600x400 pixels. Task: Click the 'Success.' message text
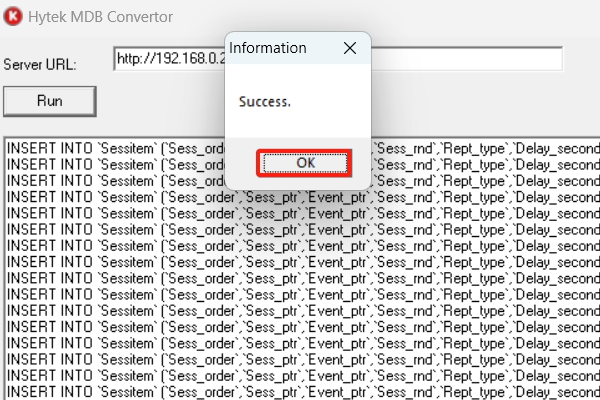click(x=265, y=101)
